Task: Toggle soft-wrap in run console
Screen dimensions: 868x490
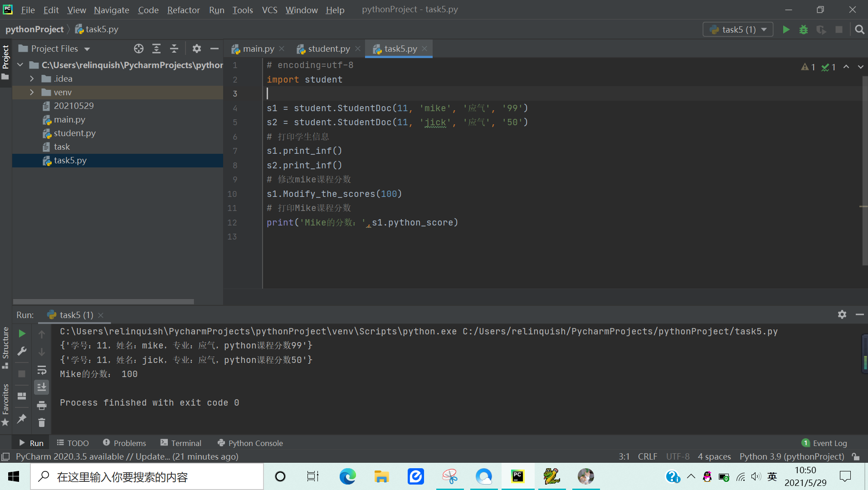Action: coord(42,370)
